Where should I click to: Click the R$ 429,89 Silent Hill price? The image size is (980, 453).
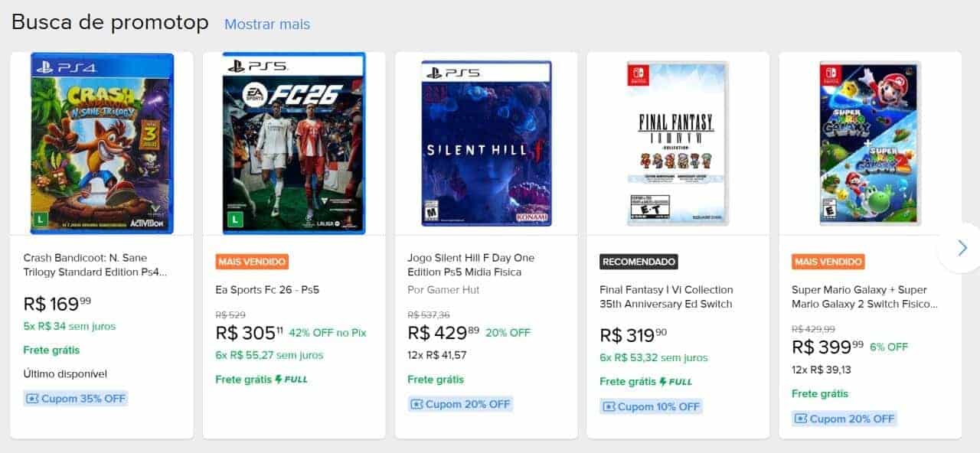click(443, 333)
